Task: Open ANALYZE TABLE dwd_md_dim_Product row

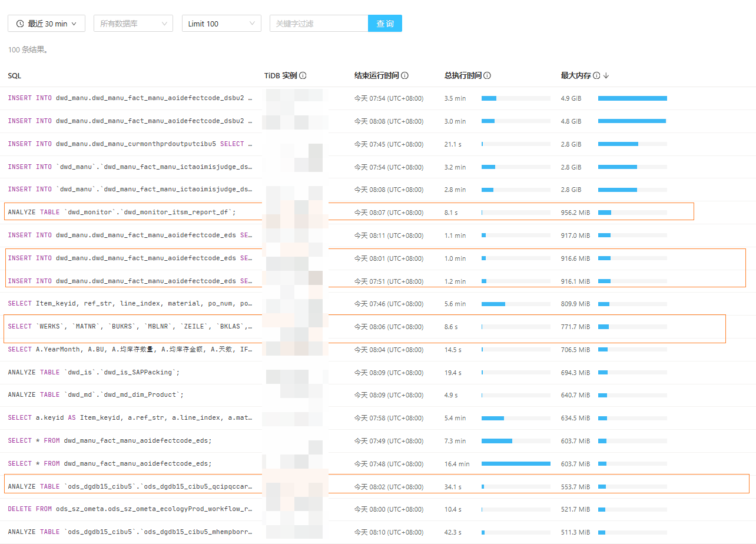Action: pos(378,395)
